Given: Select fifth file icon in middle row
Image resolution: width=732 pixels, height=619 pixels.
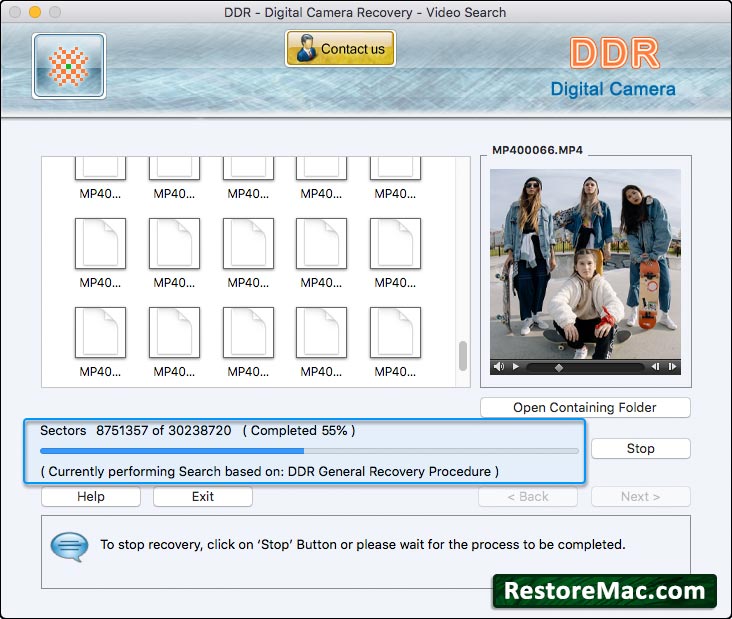Looking at the screenshot, I should point(395,244).
